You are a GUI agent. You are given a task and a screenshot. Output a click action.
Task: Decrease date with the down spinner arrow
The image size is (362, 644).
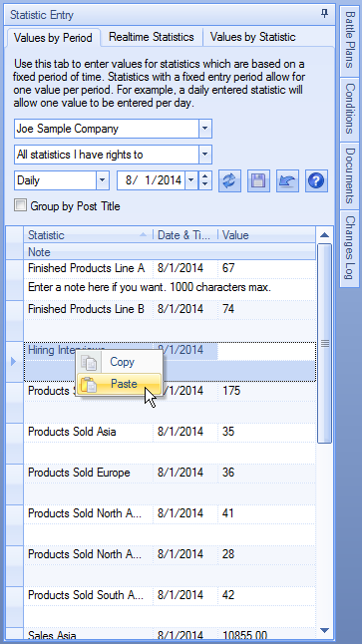pyautogui.click(x=205, y=185)
